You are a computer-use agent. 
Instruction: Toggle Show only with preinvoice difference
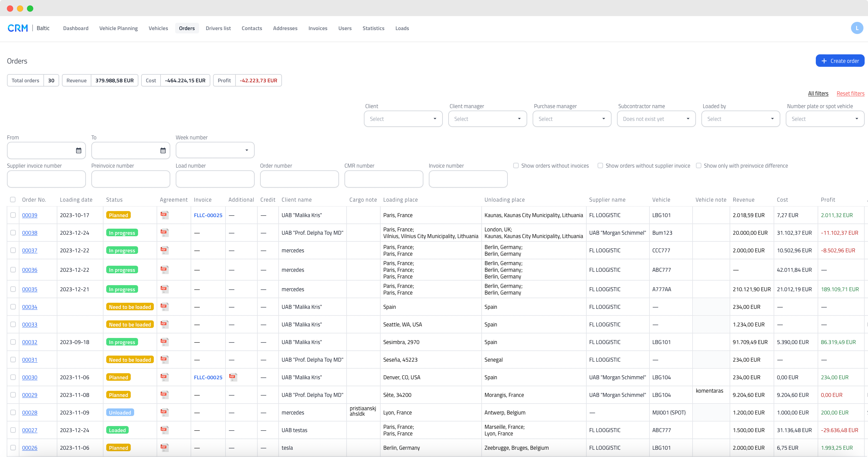[x=699, y=165]
